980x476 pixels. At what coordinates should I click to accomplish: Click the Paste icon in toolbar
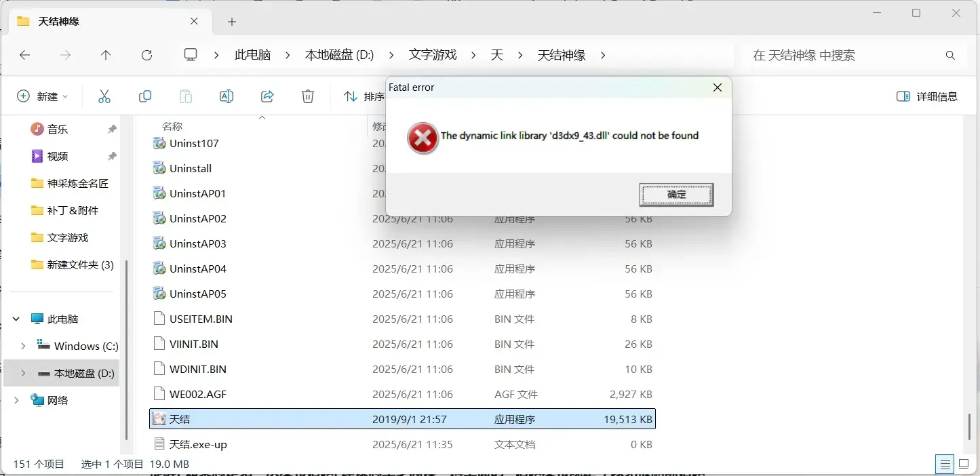[186, 96]
